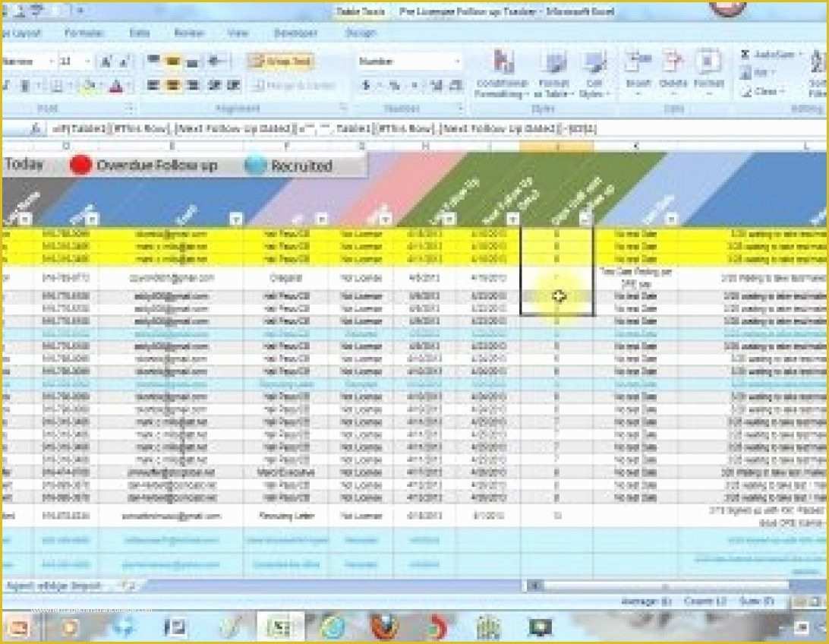Open Internet Explorer from the taskbar
Viewport: 829px width, 644px height.
pyautogui.click(x=333, y=627)
